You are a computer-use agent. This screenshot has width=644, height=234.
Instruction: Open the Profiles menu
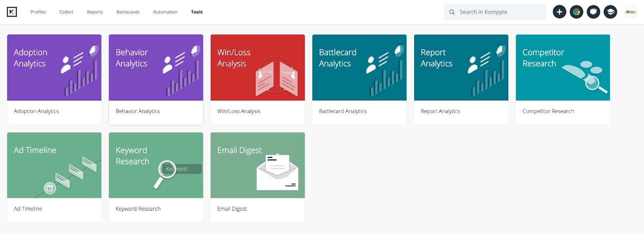coord(38,12)
